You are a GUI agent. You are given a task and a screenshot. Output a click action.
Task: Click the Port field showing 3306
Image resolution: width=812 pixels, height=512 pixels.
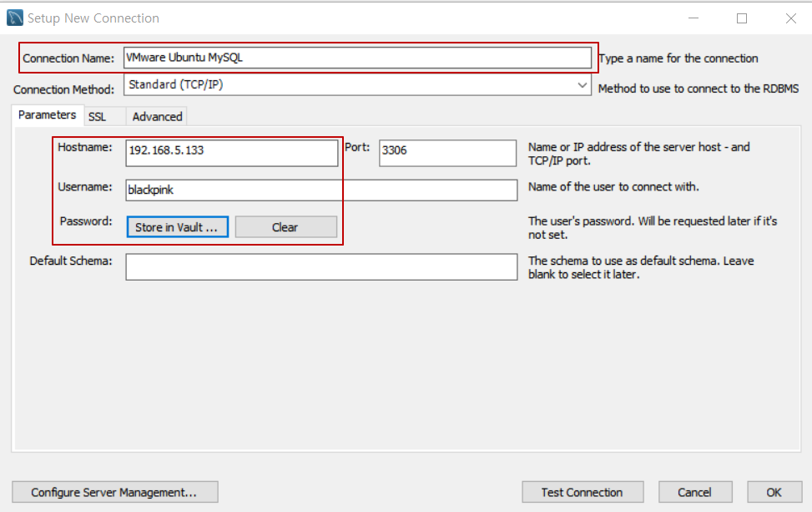[x=447, y=152]
